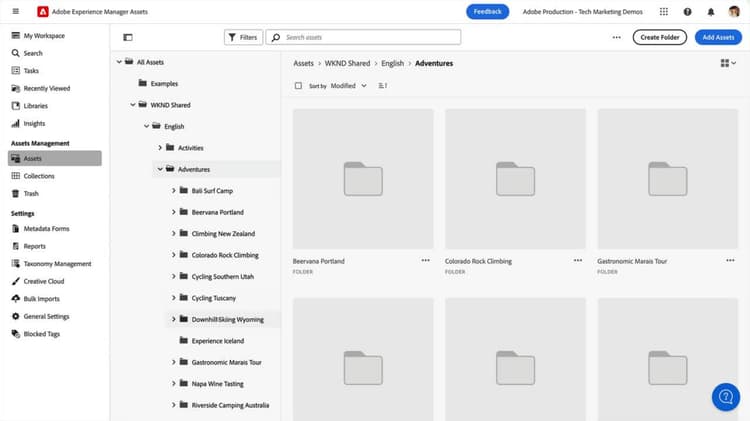Expand the Climbing New Zealand chevron
This screenshot has width=750, height=421.
pos(174,233)
